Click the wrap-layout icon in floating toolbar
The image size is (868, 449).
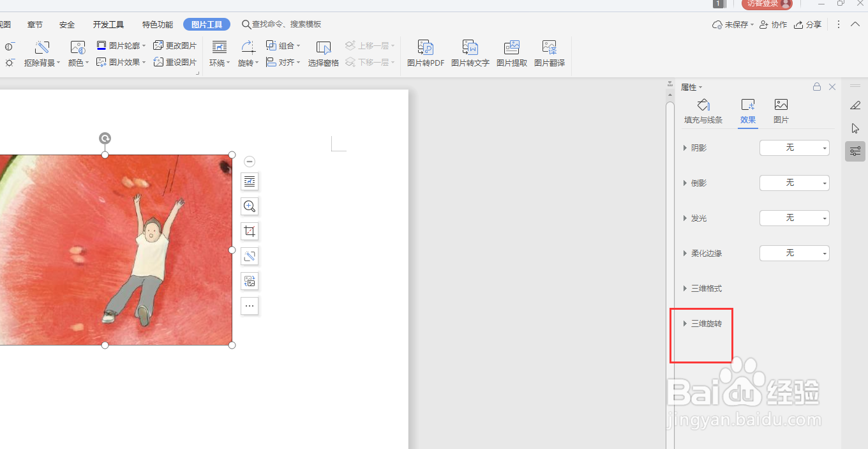click(249, 181)
